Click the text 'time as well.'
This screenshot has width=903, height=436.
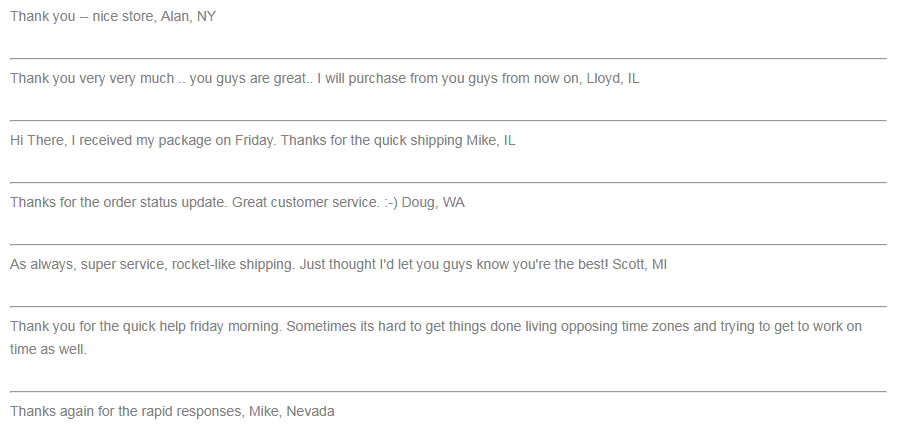click(x=48, y=350)
